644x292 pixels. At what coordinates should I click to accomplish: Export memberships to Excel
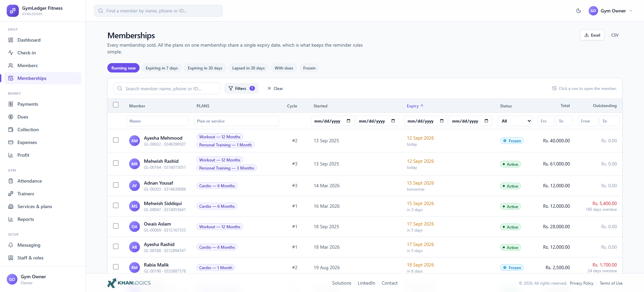click(592, 35)
